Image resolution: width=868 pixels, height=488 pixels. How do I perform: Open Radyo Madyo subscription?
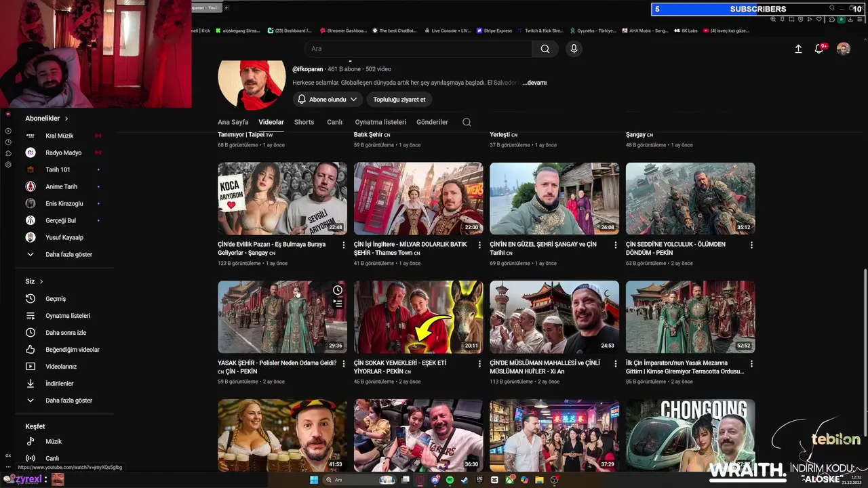(64, 153)
